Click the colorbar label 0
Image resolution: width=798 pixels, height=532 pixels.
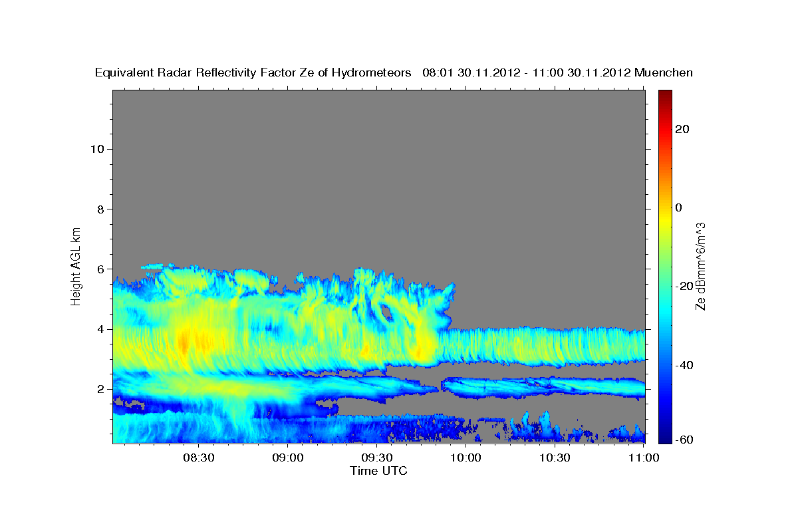[x=679, y=207]
